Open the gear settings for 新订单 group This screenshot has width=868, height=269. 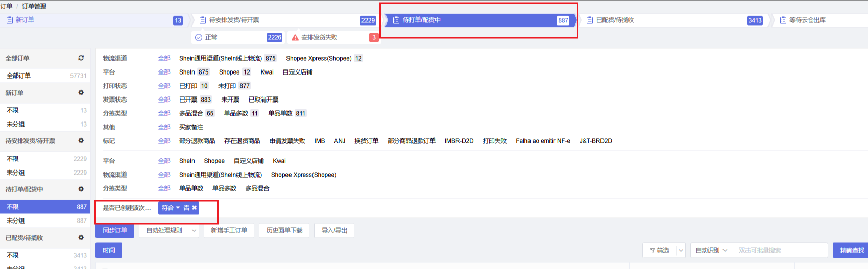pyautogui.click(x=81, y=93)
